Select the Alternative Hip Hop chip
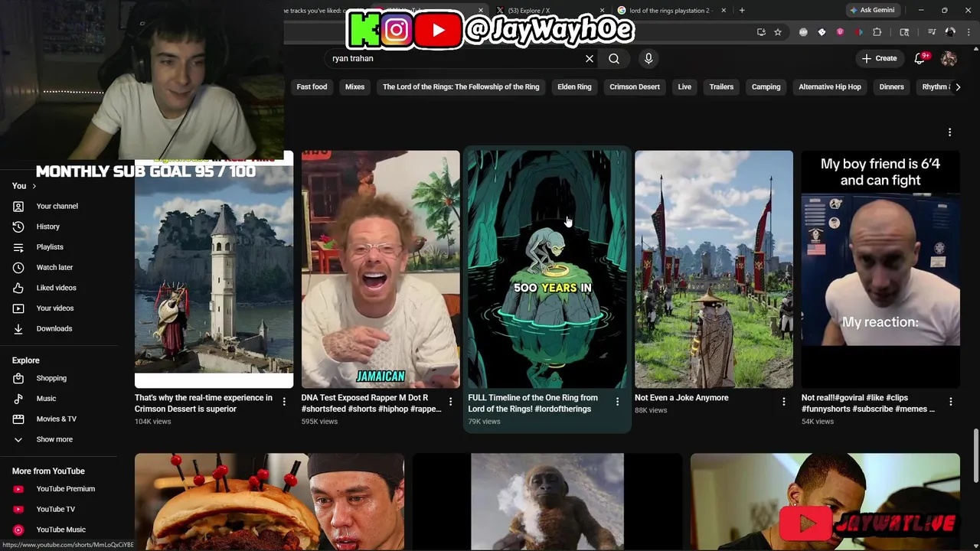Viewport: 980px width, 551px height. pos(830,86)
